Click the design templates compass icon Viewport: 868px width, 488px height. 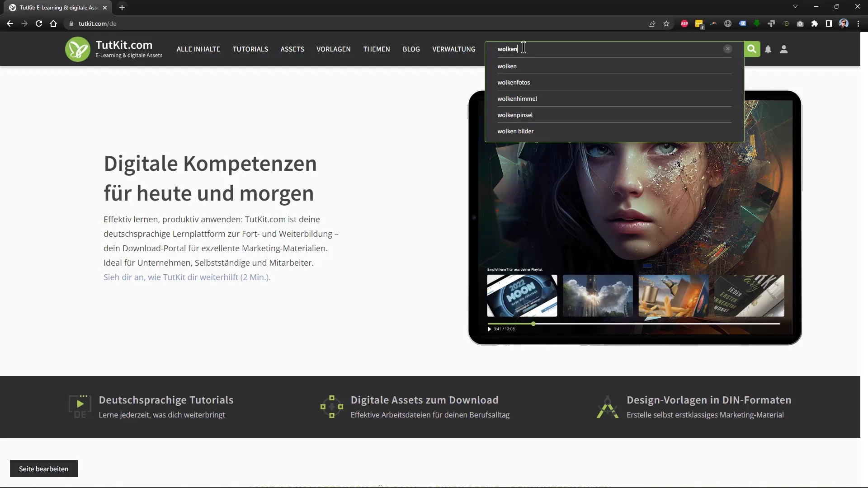click(607, 407)
